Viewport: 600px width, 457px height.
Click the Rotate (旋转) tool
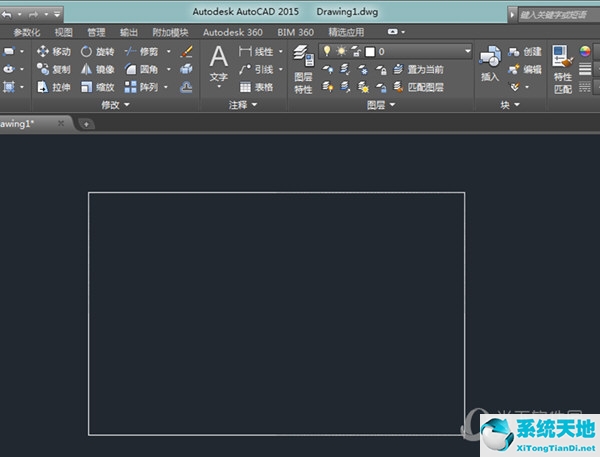pyautogui.click(x=97, y=51)
